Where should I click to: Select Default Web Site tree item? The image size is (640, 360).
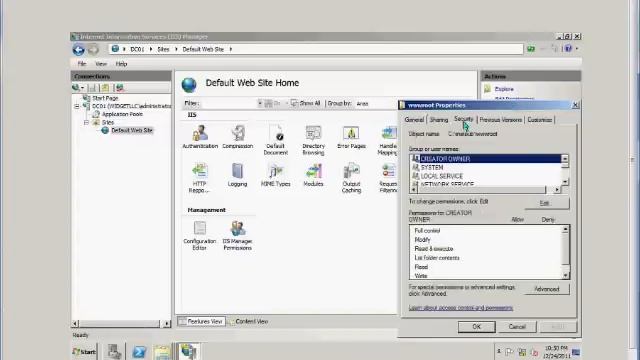click(131, 130)
